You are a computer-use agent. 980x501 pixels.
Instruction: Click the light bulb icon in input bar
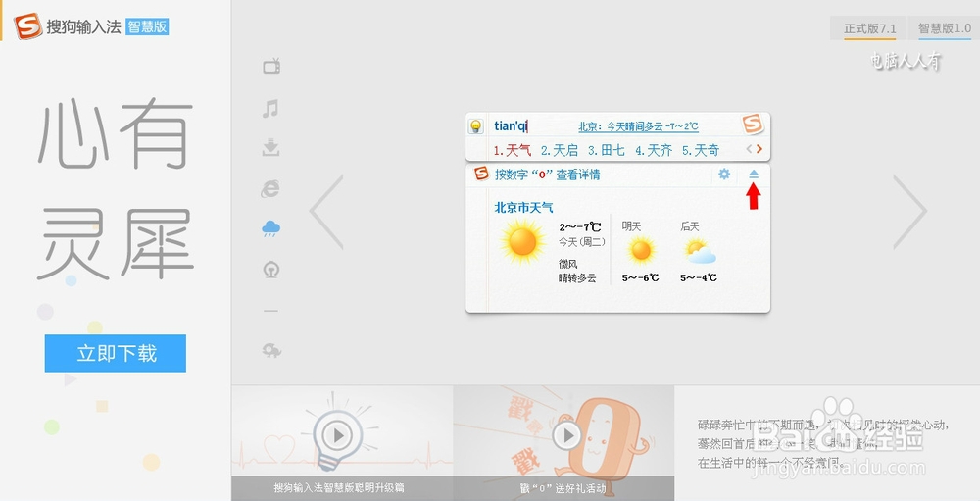476,126
